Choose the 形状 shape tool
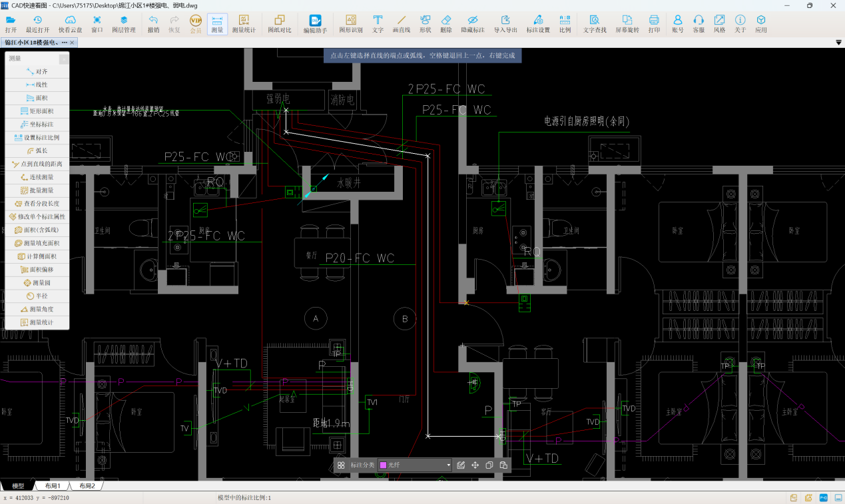Screen dimensions: 845x504 425,24
